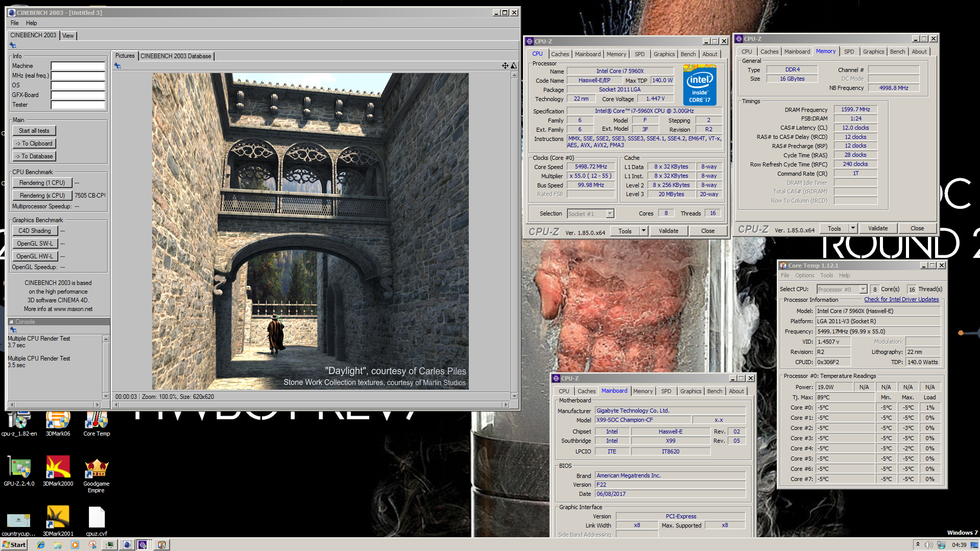Launch Windows Media Player from taskbar

coord(75,545)
